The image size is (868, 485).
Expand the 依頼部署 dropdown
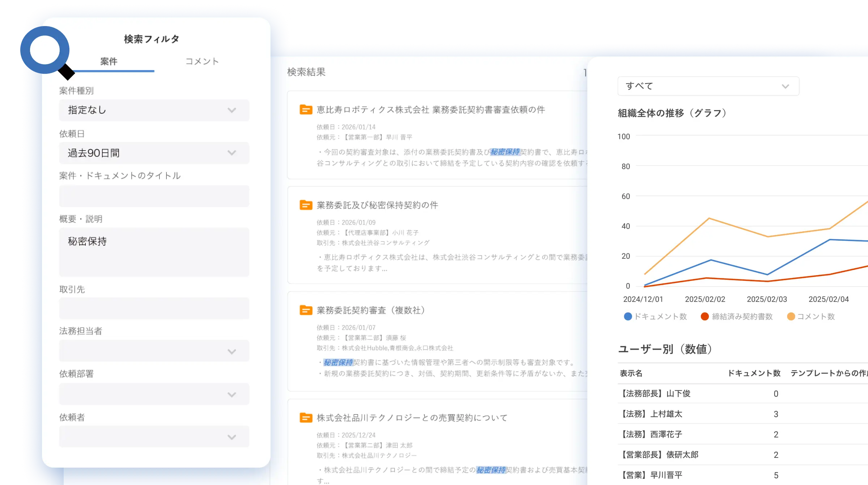click(154, 394)
